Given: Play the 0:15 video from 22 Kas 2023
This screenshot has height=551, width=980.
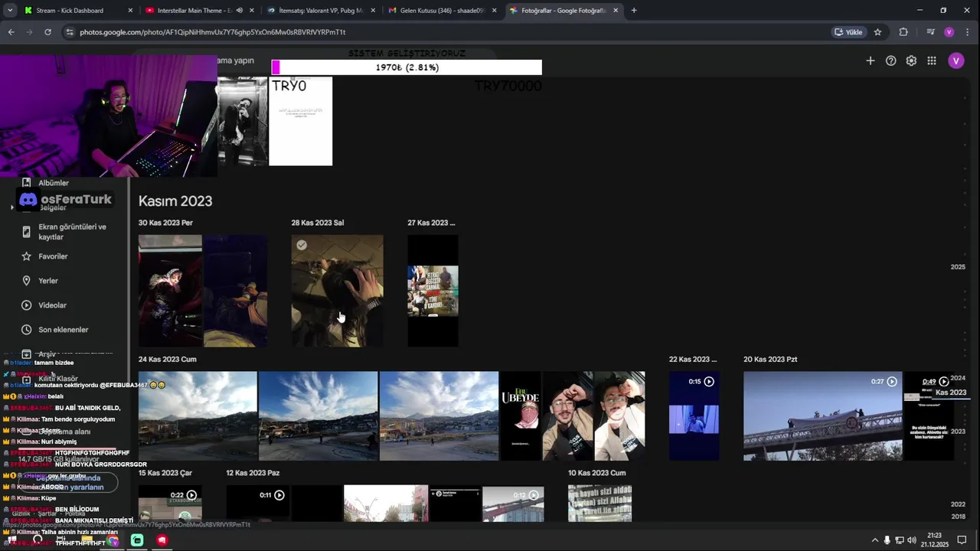Looking at the screenshot, I should [x=694, y=416].
